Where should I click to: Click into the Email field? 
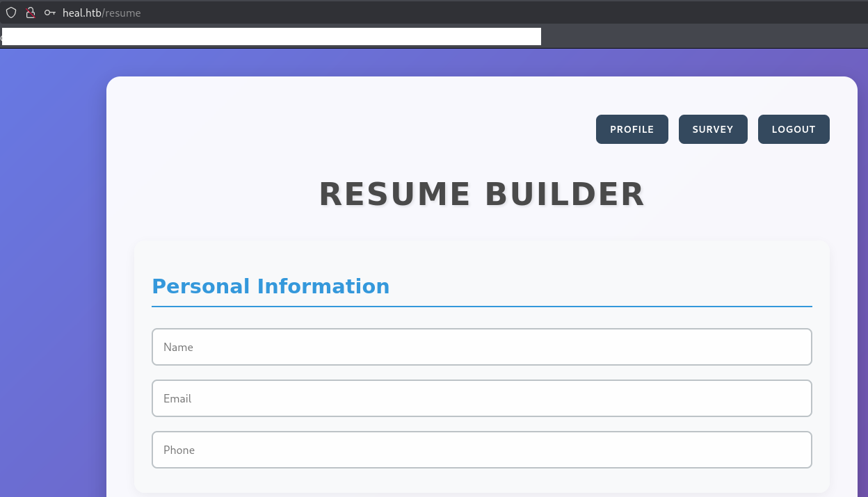pos(481,398)
